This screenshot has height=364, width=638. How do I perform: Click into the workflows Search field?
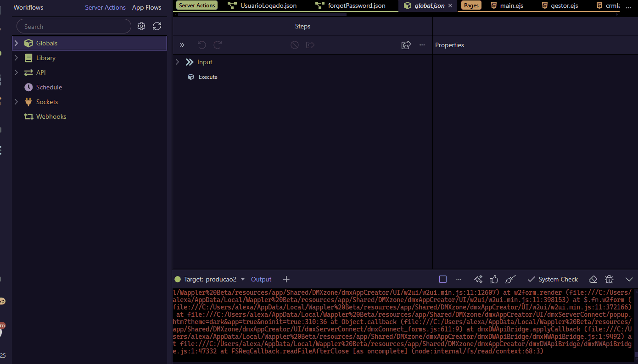click(74, 27)
